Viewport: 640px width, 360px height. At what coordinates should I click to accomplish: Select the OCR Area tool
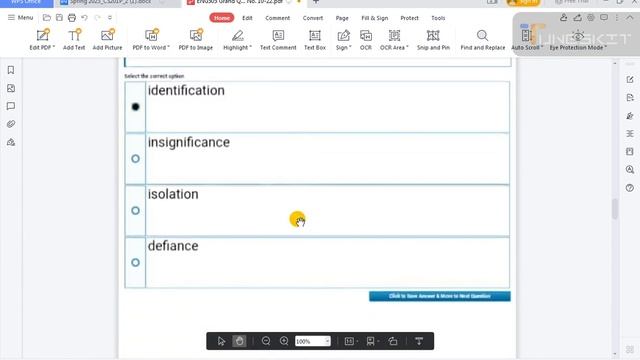[x=394, y=40]
